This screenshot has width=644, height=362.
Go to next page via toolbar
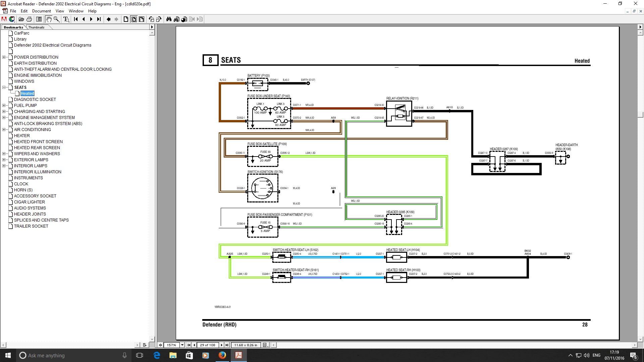click(91, 19)
